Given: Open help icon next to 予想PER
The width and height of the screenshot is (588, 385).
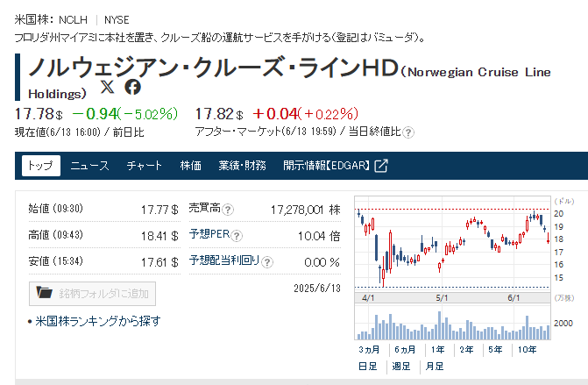Looking at the screenshot, I should [x=237, y=236].
